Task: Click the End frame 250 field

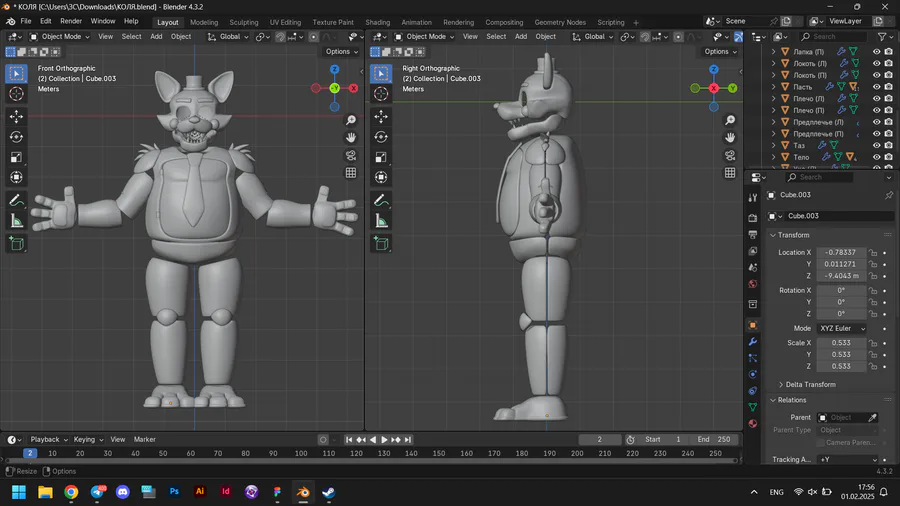Action: pos(715,439)
